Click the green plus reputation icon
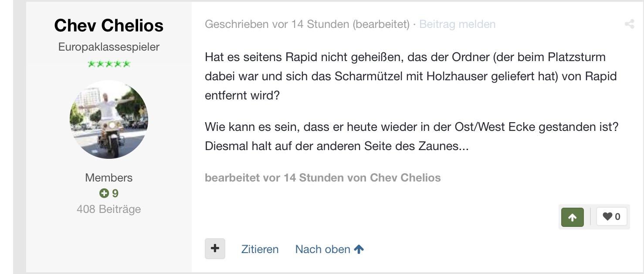This screenshot has height=274, width=644. point(104,193)
